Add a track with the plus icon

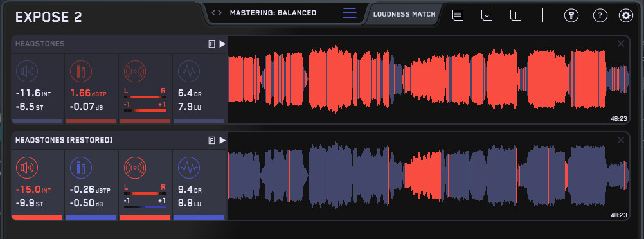click(516, 15)
